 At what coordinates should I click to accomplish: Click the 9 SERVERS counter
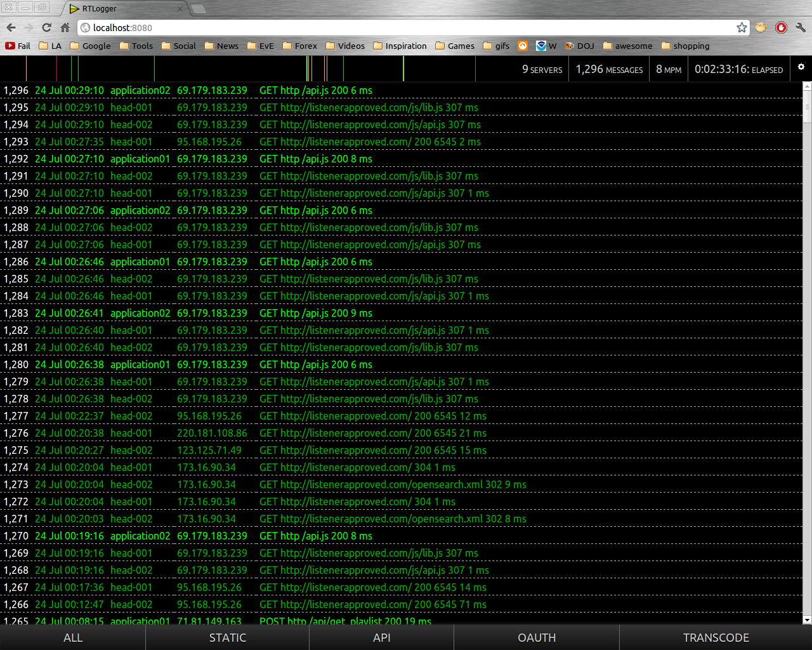tap(542, 69)
